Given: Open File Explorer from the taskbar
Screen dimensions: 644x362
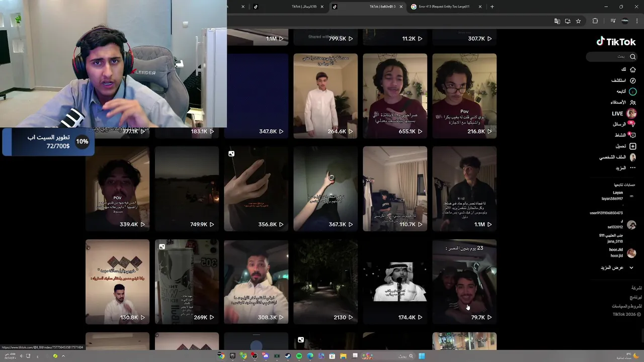Looking at the screenshot, I should [x=343, y=356].
